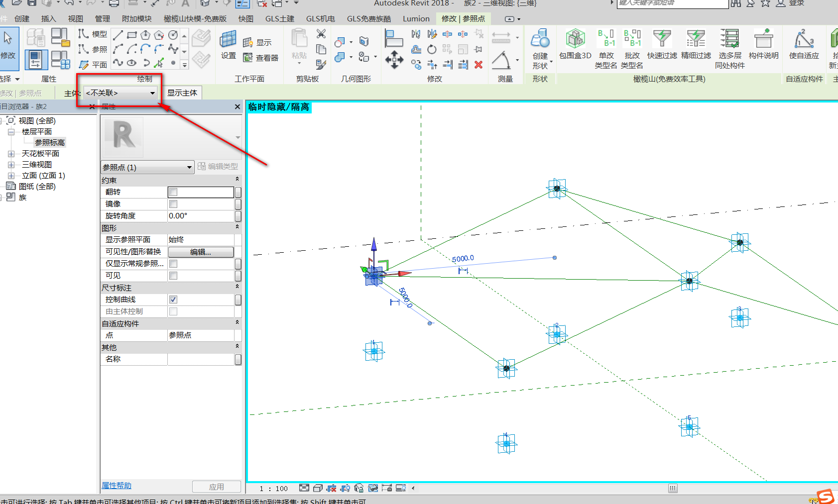Open the 属性帮助 link
The height and width of the screenshot is (504, 838).
coord(117,486)
